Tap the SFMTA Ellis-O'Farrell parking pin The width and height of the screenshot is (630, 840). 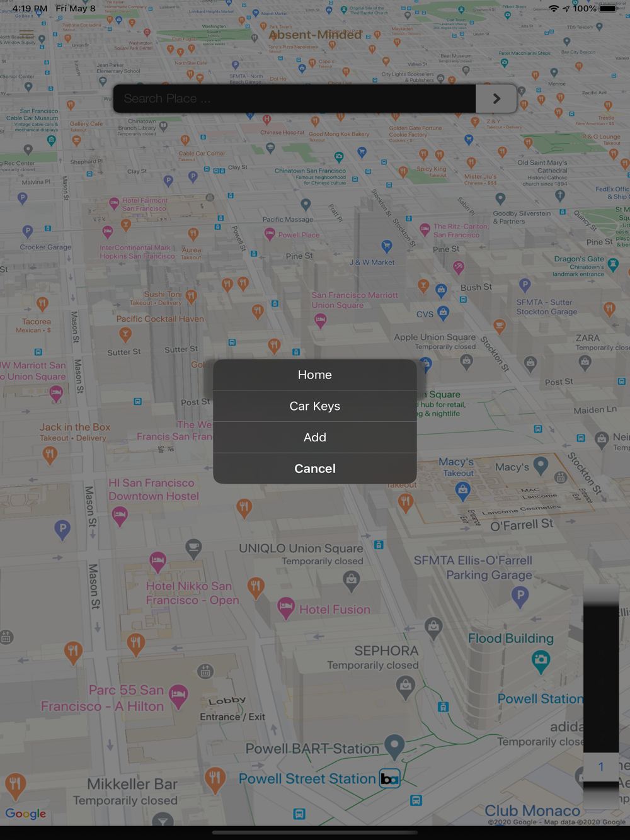(520, 596)
